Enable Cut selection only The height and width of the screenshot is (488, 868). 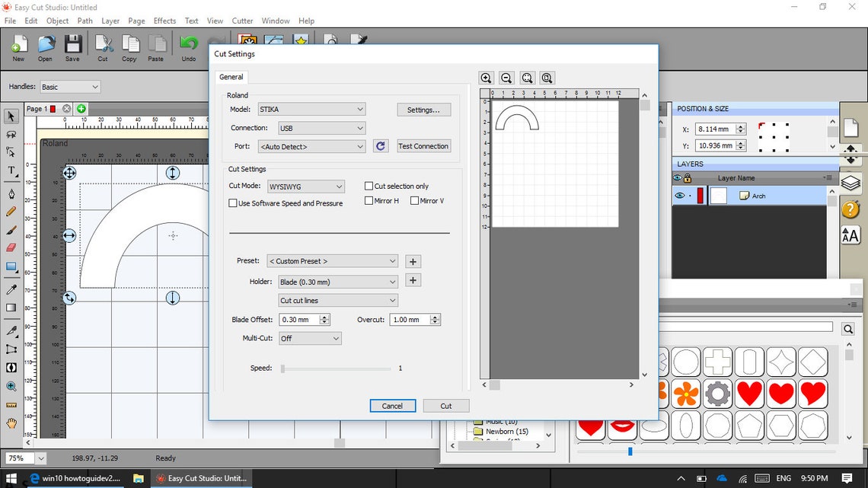pyautogui.click(x=370, y=186)
